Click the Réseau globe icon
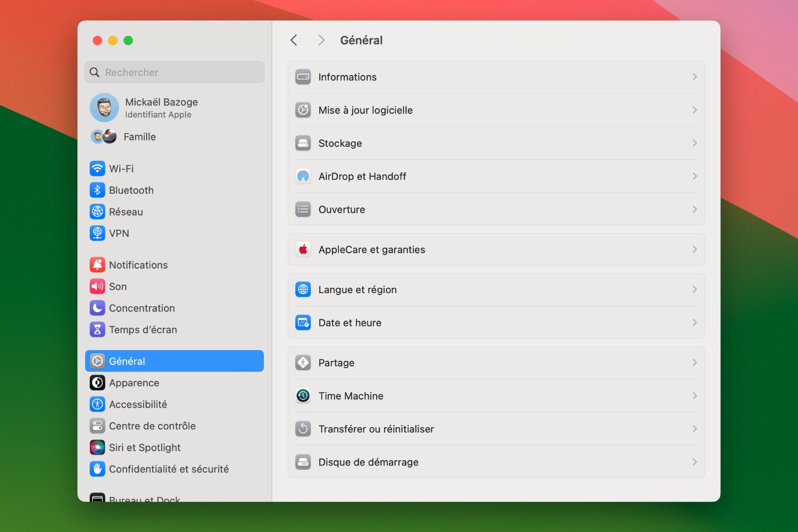This screenshot has width=798, height=532. point(97,212)
